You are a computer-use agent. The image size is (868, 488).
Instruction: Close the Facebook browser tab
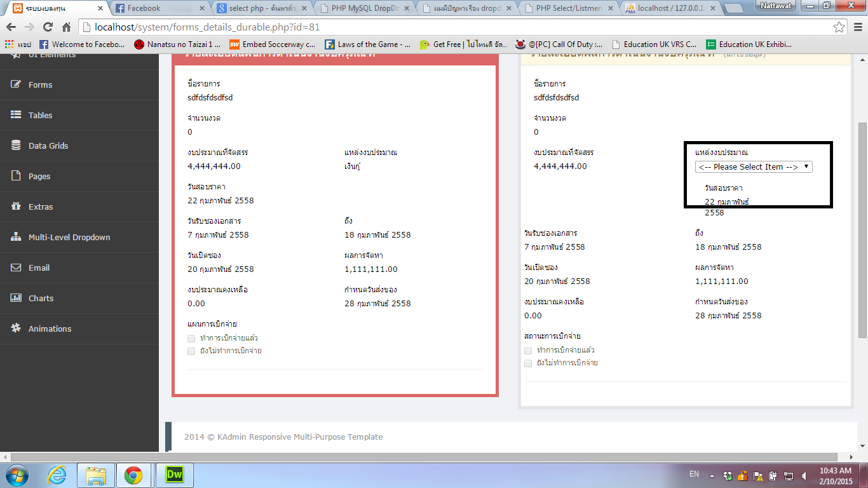pos(202,8)
